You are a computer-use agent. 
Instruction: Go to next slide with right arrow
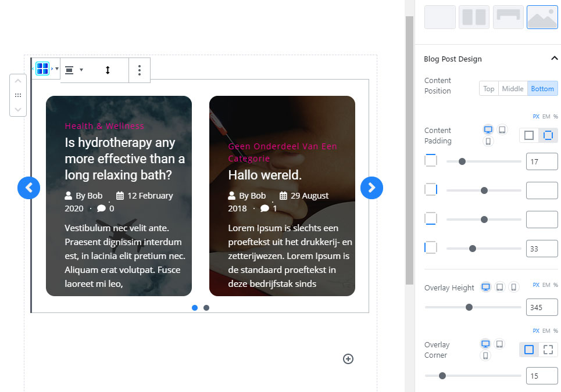[371, 188]
